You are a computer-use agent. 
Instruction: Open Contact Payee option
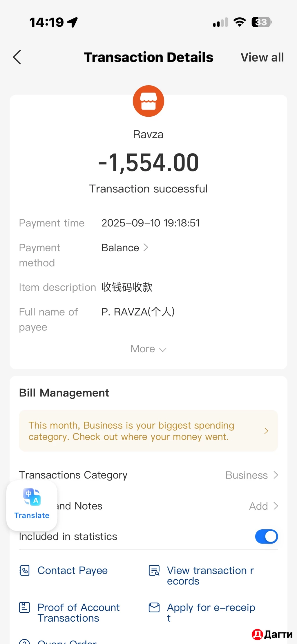click(73, 570)
